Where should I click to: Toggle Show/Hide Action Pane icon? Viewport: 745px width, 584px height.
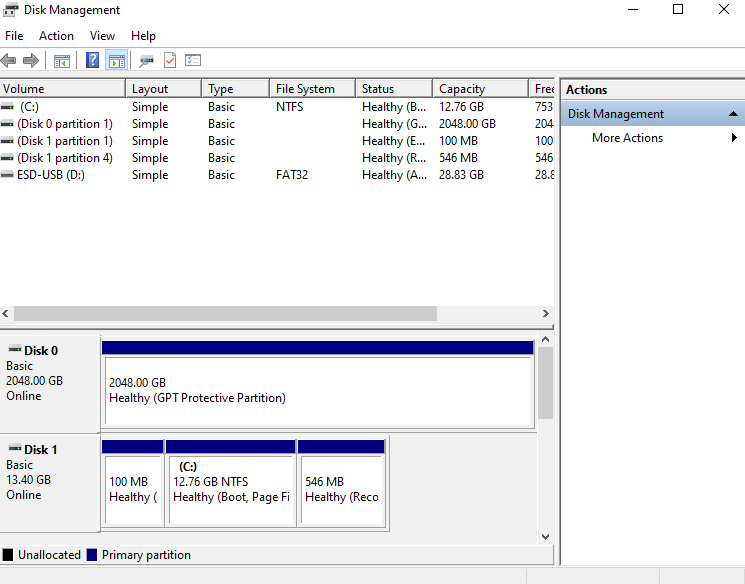[116, 60]
